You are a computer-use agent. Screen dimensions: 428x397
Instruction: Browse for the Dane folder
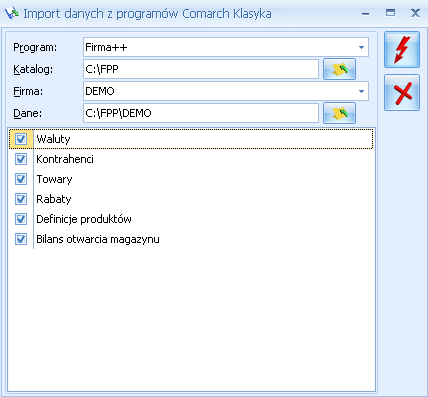[x=339, y=113]
